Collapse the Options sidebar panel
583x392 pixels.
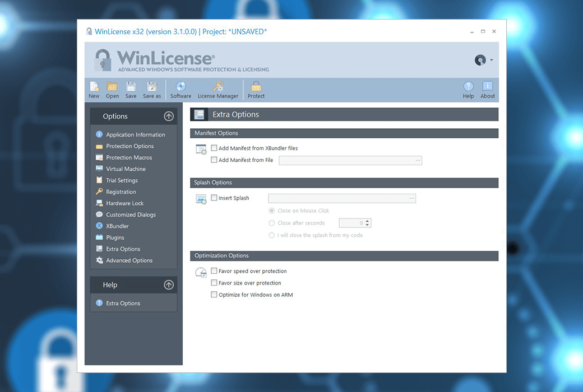[168, 116]
